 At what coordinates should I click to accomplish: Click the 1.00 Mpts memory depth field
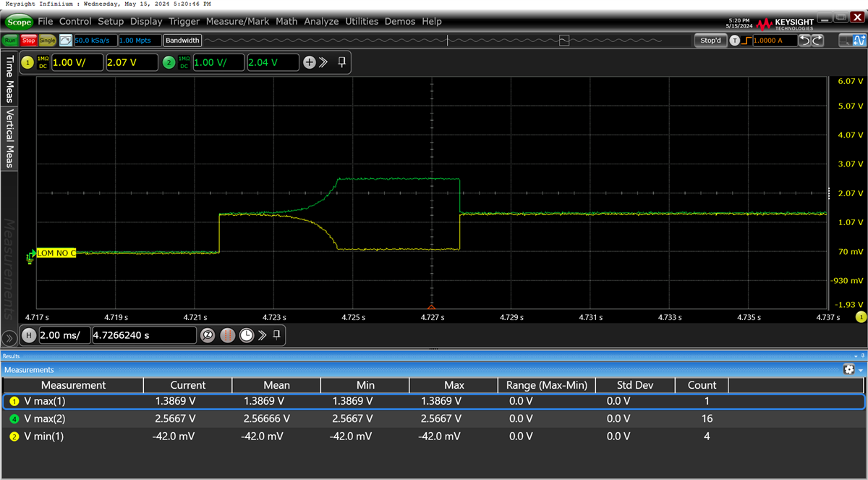(140, 41)
